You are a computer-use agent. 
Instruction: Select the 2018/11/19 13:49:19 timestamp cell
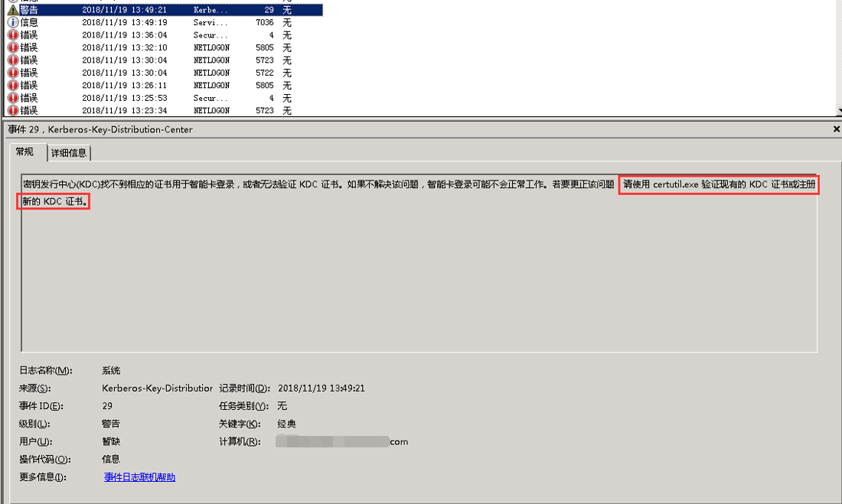click(x=125, y=22)
